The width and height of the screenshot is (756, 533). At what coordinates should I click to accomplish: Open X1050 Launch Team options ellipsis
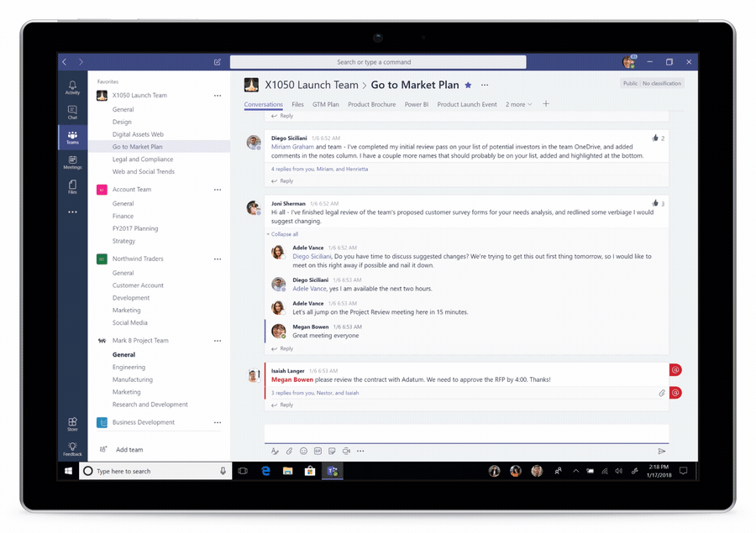coord(218,96)
